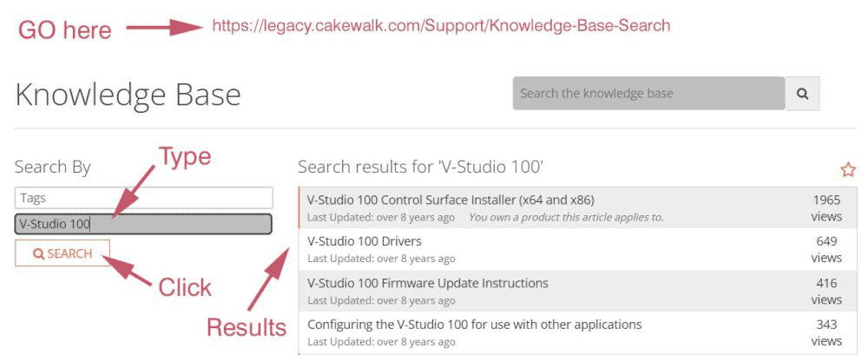Open Configuring the V-Studio 100 article
The image size is (868, 355).
pyautogui.click(x=475, y=325)
